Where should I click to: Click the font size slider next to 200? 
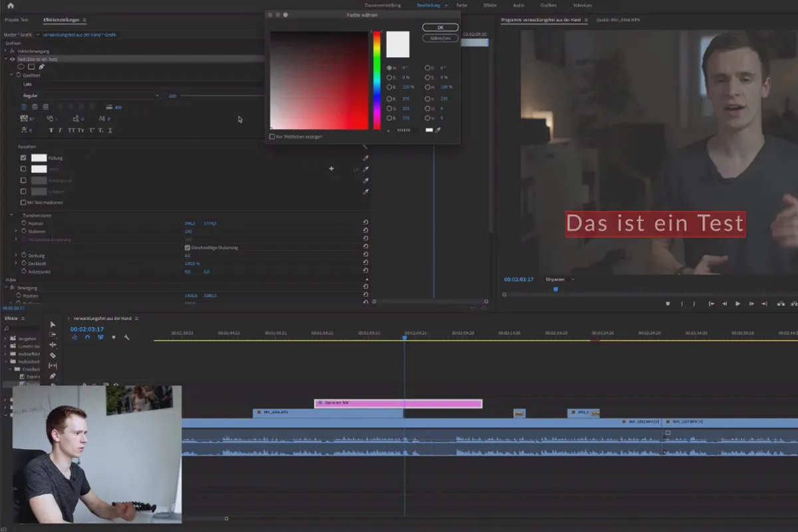coord(223,96)
